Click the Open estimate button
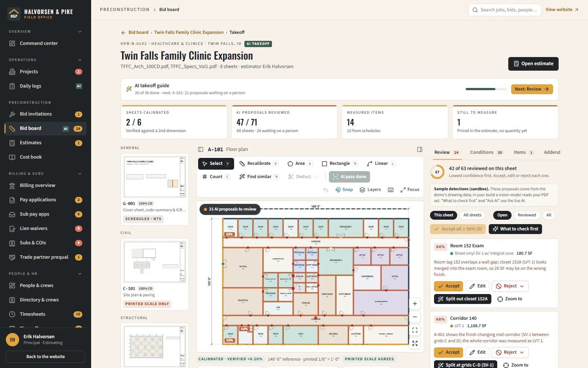588x368 pixels. click(x=533, y=64)
